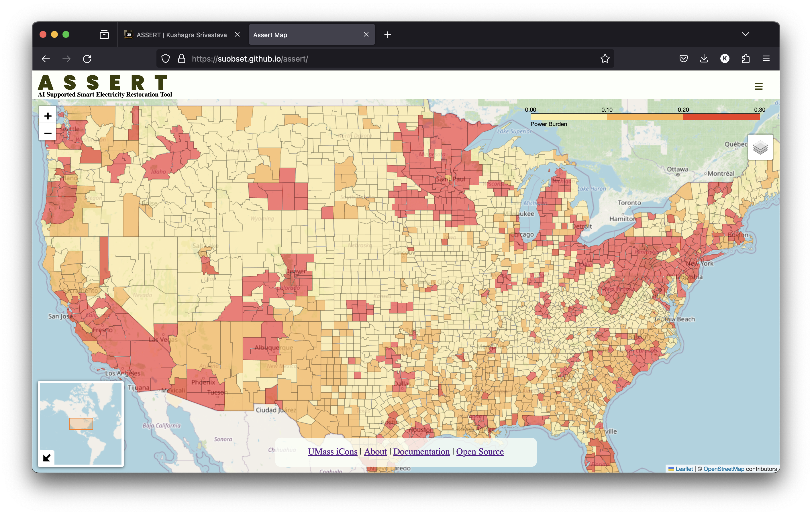
Task: Collapse the minimap with the arrow toggle
Action: [x=46, y=457]
